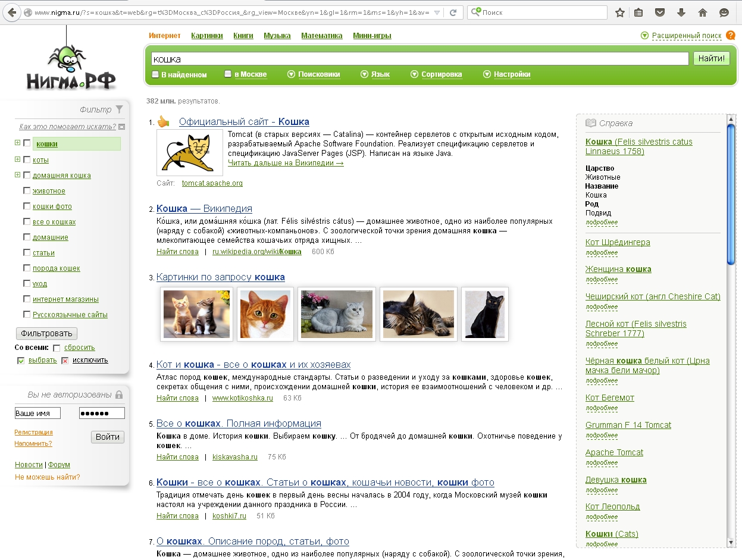This screenshot has width=742, height=560.
Task: Go to the browser home page icon
Action: [x=703, y=12]
